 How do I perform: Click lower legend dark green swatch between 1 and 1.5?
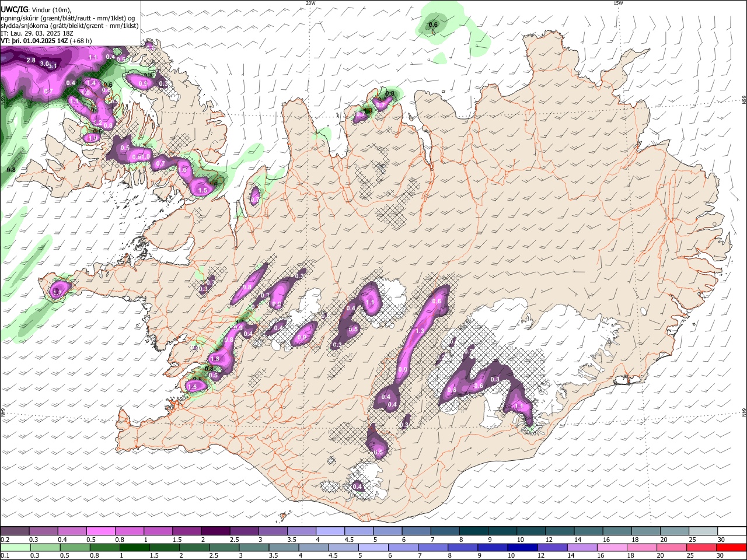(134, 547)
